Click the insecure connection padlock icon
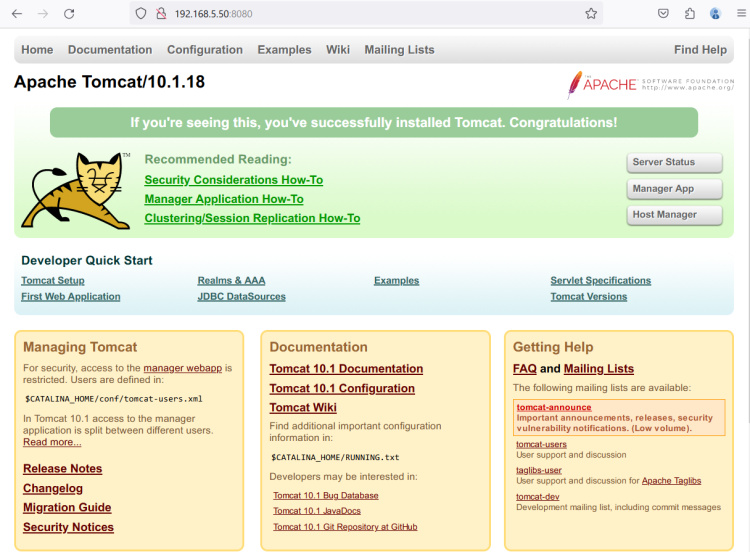 [160, 14]
